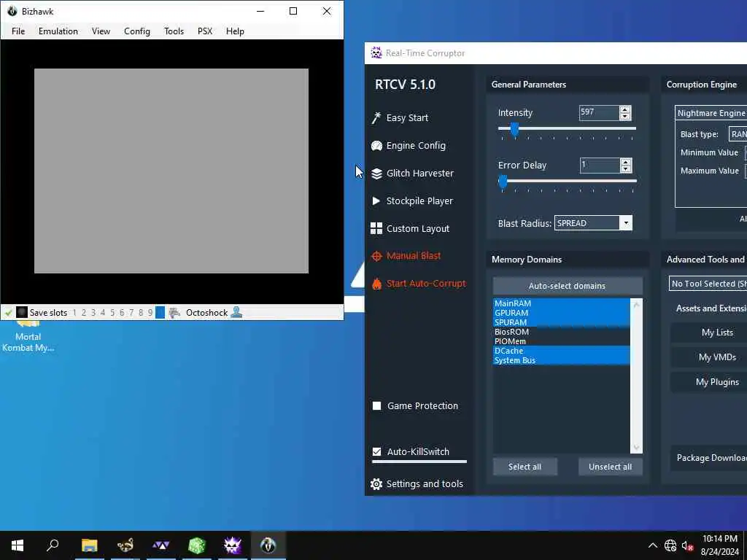
Task: Open the Mortal Kombat desktop shortcut
Action: pos(28,337)
